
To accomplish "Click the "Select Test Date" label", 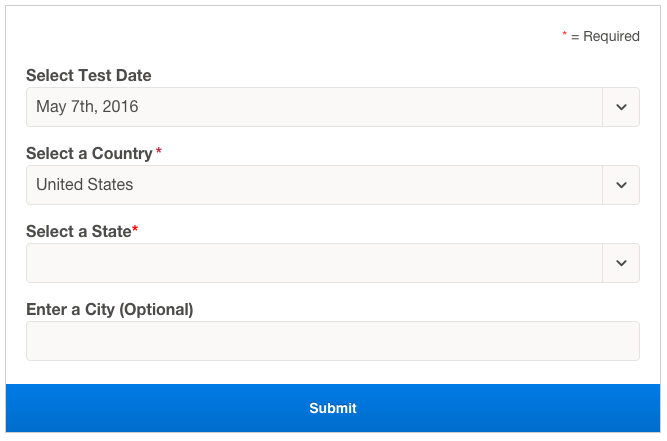I will (89, 76).
